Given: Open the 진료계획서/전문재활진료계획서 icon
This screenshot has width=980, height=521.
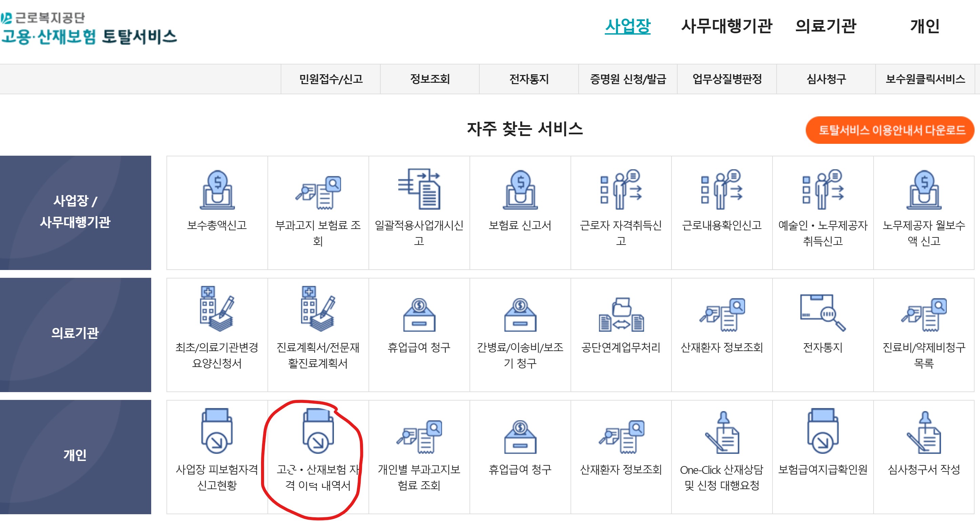Looking at the screenshot, I should pyautogui.click(x=318, y=309).
